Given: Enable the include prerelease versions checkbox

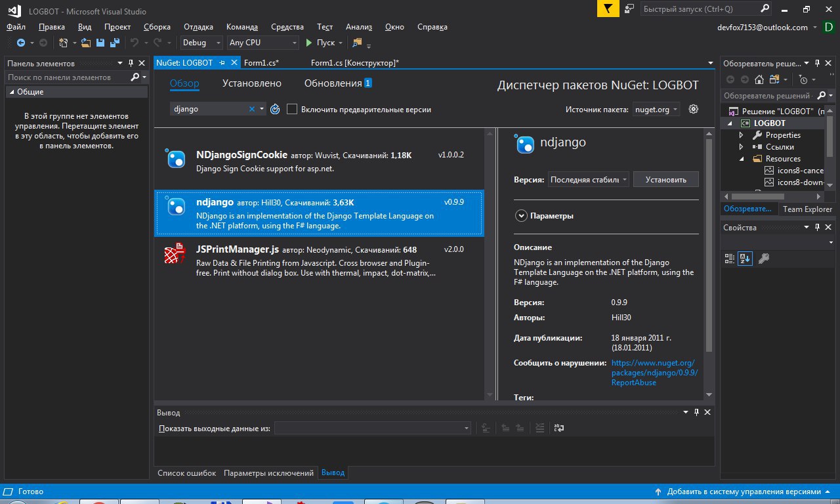Looking at the screenshot, I should pyautogui.click(x=293, y=109).
